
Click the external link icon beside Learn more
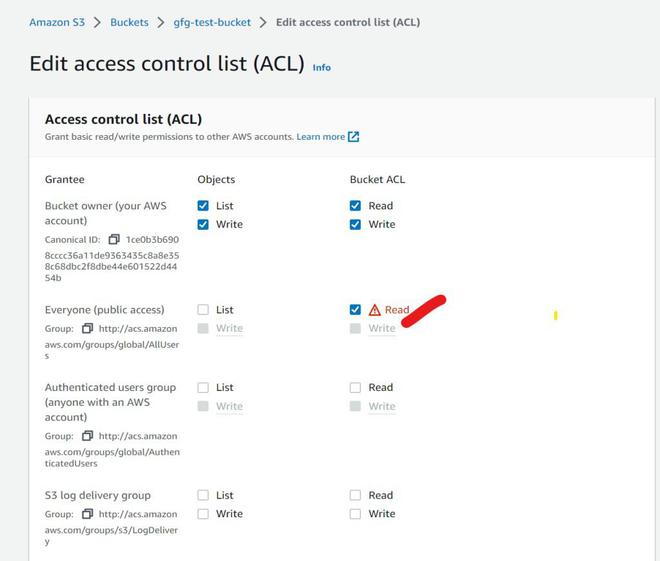pos(354,137)
